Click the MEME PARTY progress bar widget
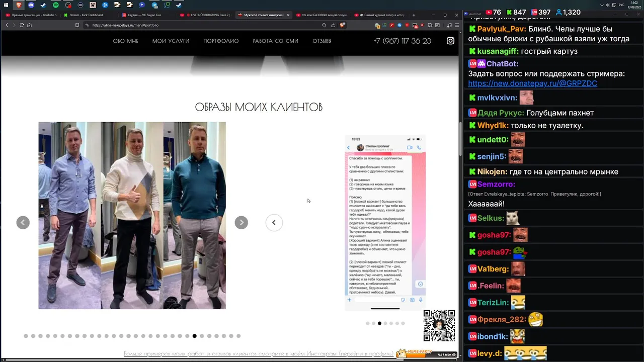The width and height of the screenshot is (644, 362). coord(427,353)
